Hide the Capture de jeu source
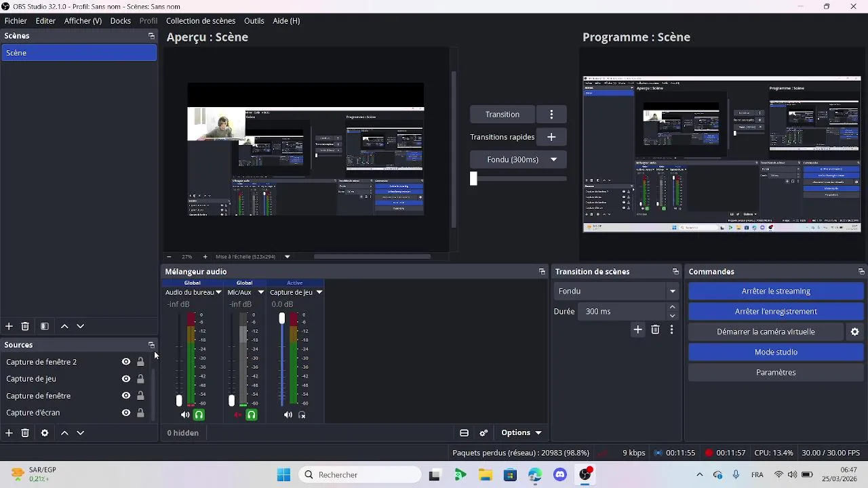 coord(126,379)
